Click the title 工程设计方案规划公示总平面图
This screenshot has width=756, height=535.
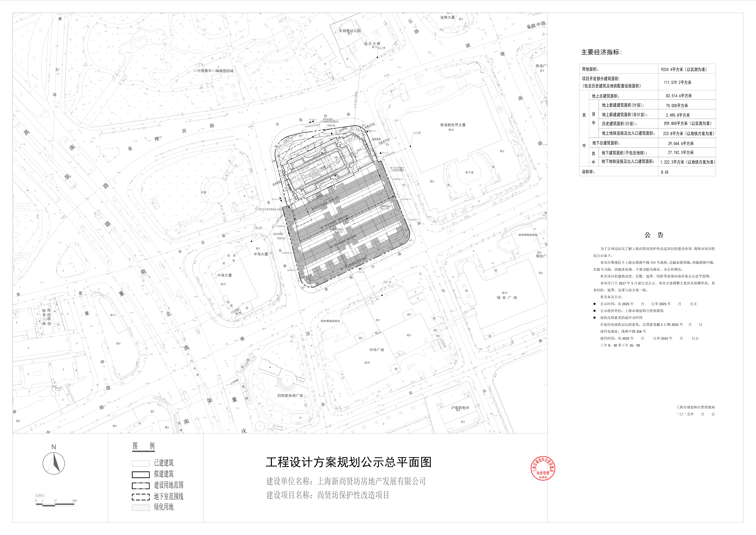tap(349, 462)
